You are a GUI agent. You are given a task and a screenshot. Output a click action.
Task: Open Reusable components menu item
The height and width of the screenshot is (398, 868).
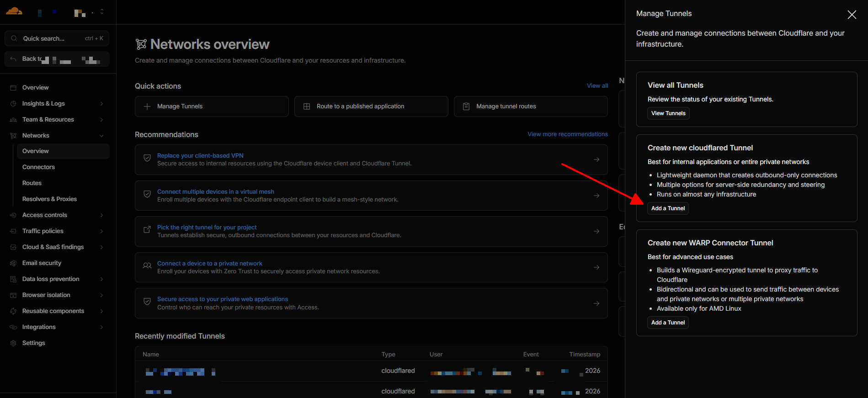click(53, 311)
